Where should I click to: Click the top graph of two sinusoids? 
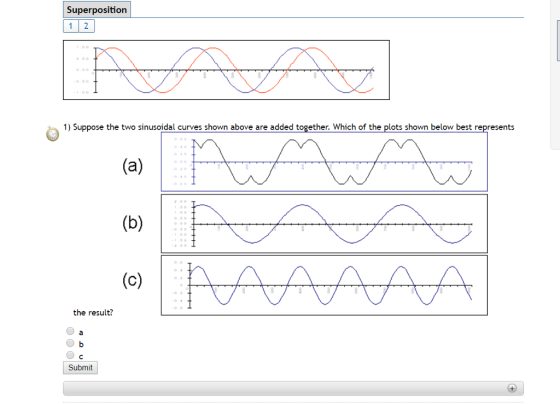click(226, 70)
